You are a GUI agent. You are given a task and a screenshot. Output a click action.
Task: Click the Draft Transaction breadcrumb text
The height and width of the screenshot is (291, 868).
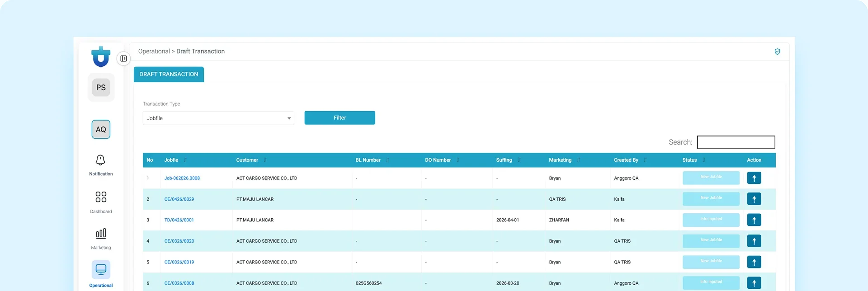(x=200, y=52)
